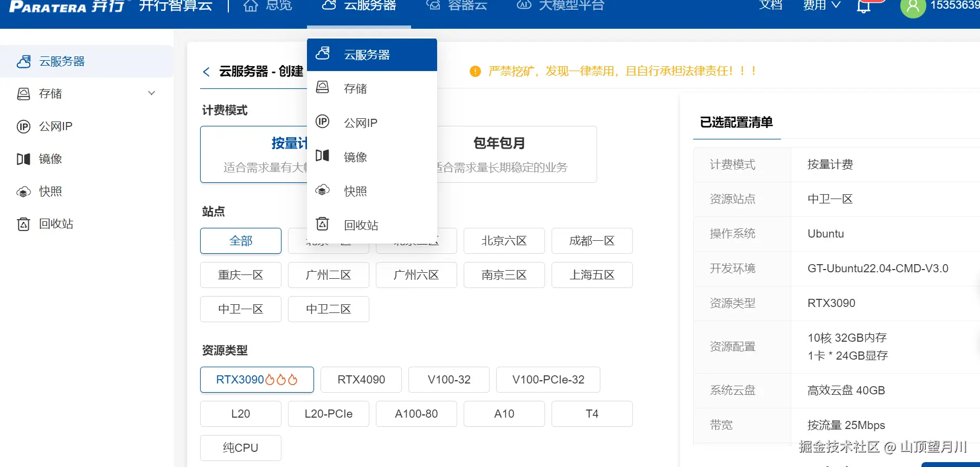Click the 已选配置清单 tab heading
Screen dimensions: 980x467
click(736, 123)
